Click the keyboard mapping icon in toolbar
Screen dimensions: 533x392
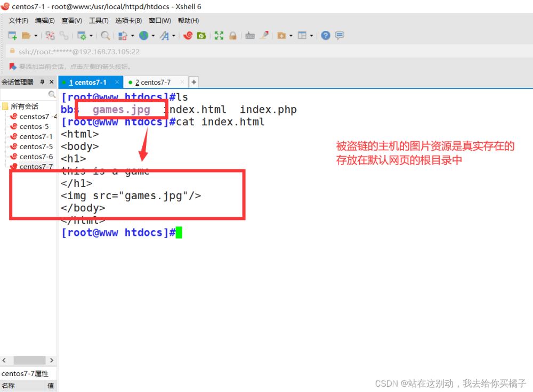click(250, 36)
